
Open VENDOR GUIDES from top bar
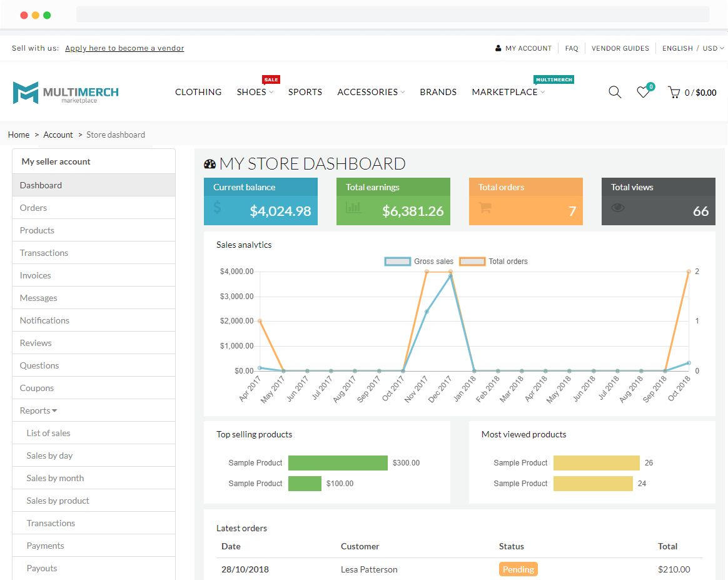coord(620,48)
